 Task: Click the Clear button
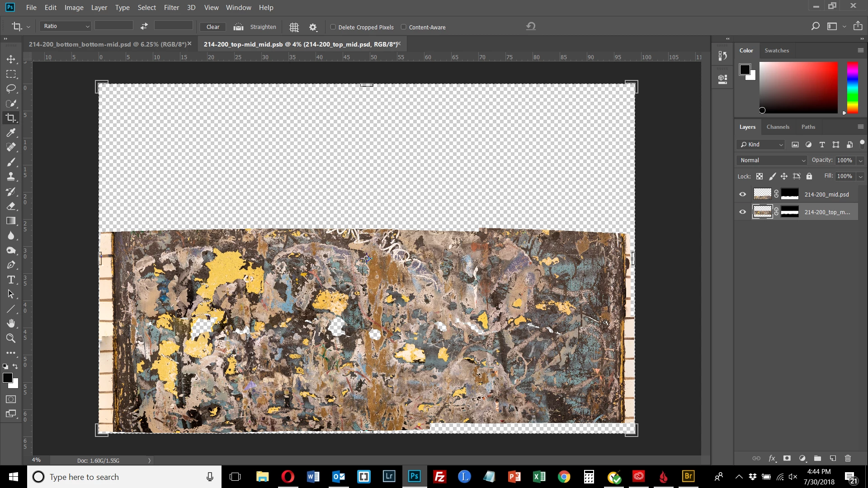[212, 27]
